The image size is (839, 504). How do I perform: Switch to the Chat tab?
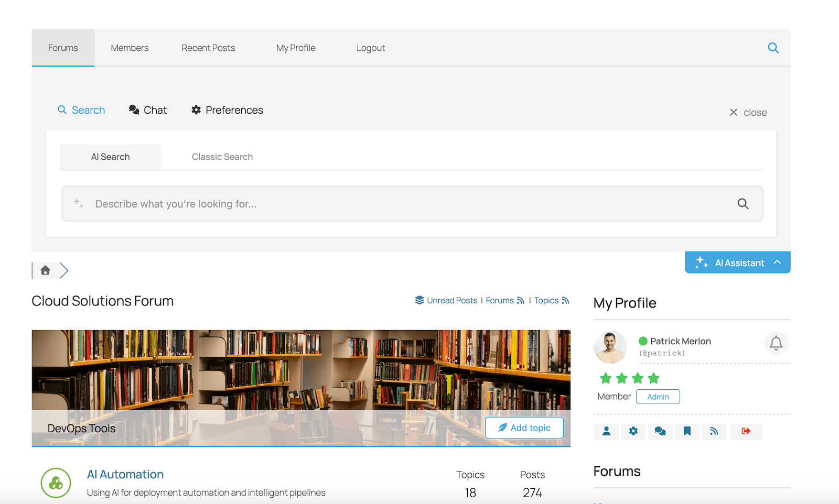(148, 110)
